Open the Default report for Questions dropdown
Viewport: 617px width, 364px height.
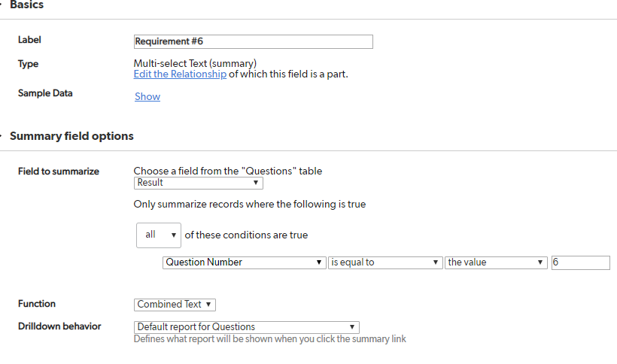click(x=246, y=327)
